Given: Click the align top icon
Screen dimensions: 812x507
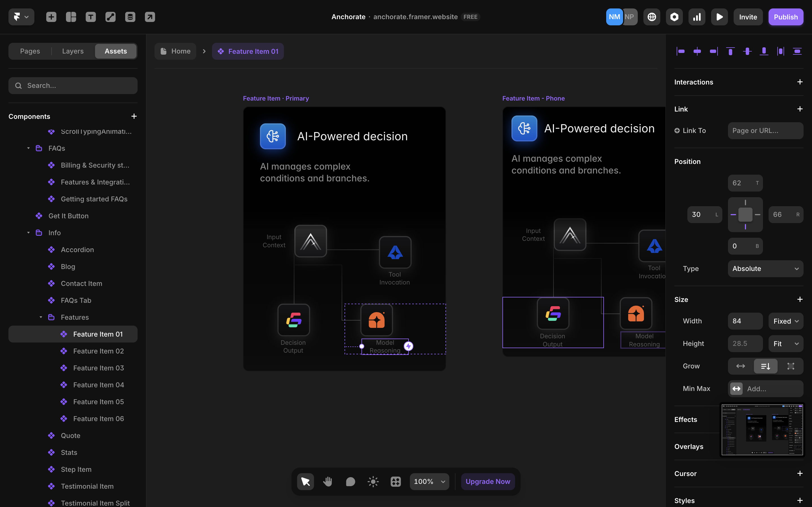Looking at the screenshot, I should 730,51.
